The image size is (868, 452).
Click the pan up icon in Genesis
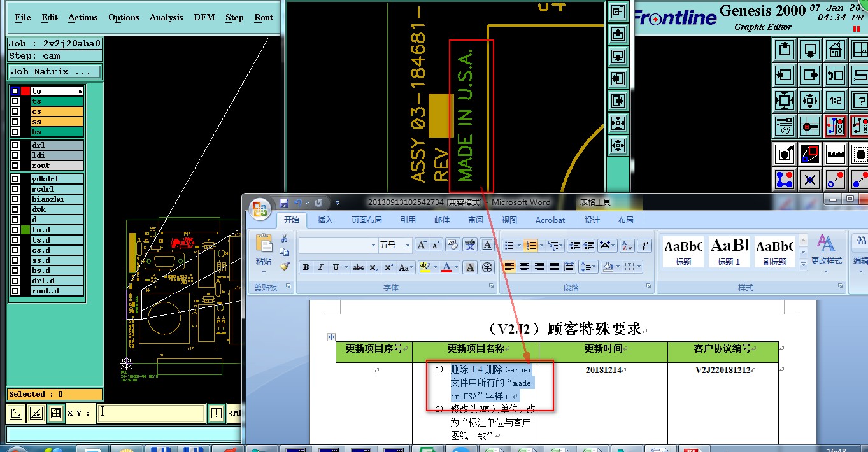point(785,48)
